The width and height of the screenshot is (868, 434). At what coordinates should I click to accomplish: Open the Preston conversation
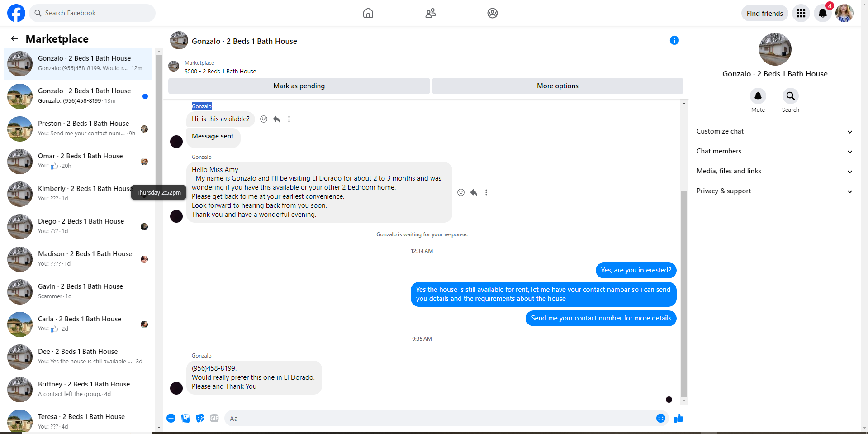pyautogui.click(x=78, y=129)
